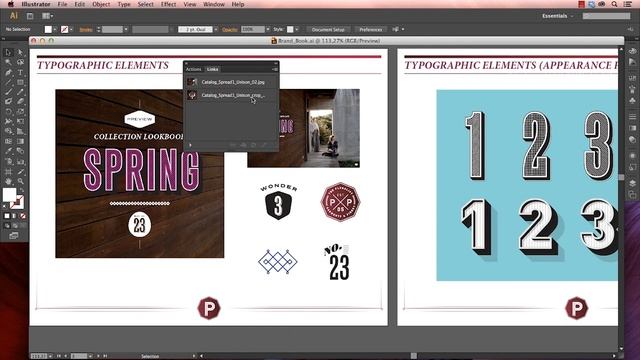This screenshot has width=640, height=360.
Task: Open fill color dropdown in control bar
Action: tap(55, 29)
